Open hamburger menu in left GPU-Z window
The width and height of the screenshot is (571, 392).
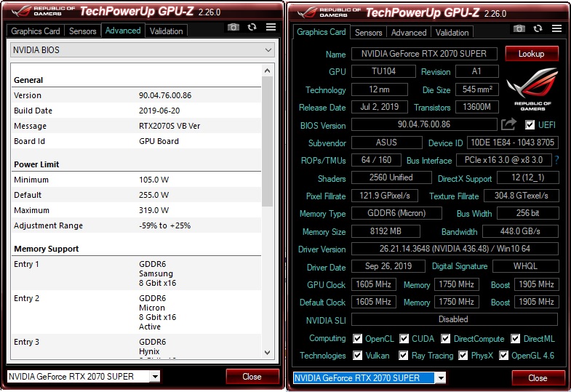tap(271, 27)
